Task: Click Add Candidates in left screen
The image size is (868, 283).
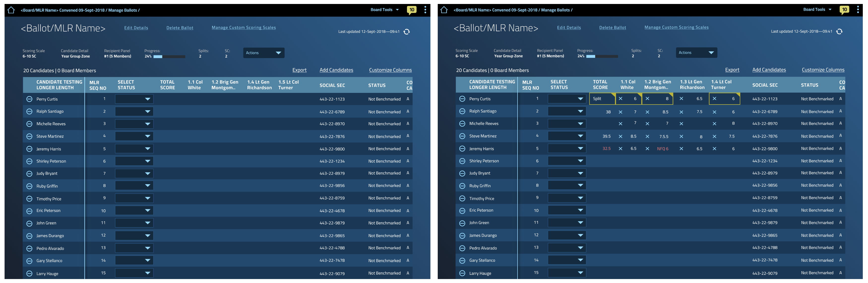Action: [x=336, y=70]
